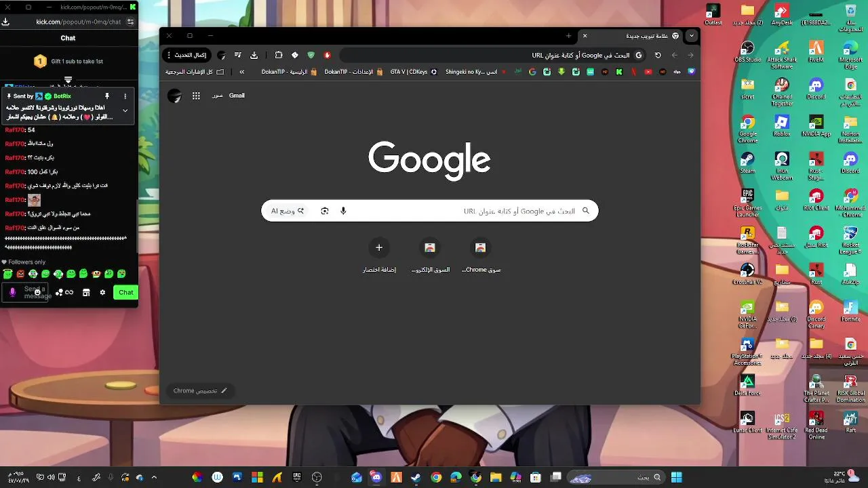The image size is (868, 488).
Task: Open the all bookmarks folder
Action: [x=195, y=72]
